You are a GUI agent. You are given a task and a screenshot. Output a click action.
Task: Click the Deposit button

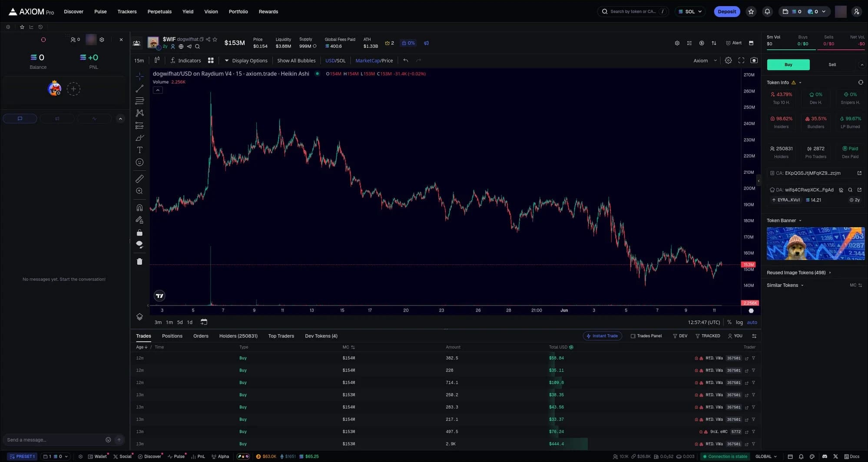point(727,12)
